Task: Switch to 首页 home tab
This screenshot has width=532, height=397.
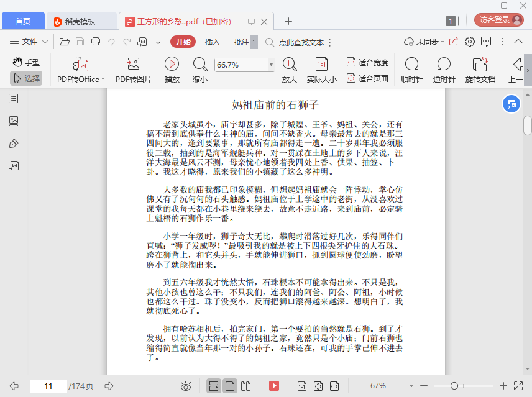Action: point(23,21)
